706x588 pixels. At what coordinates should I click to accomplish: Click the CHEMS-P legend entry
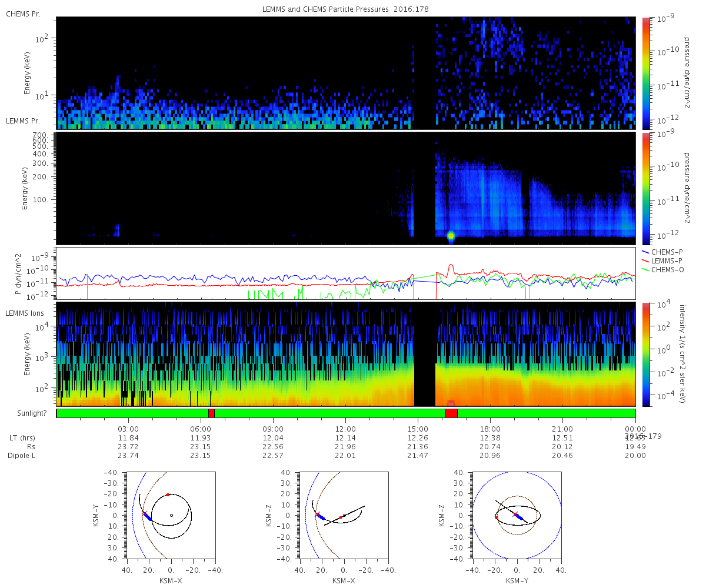click(664, 252)
